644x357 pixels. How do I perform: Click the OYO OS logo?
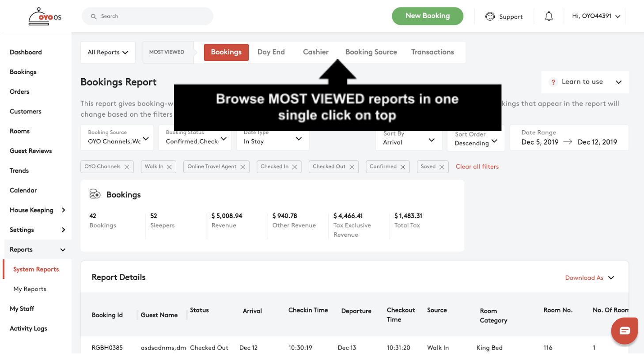point(45,17)
